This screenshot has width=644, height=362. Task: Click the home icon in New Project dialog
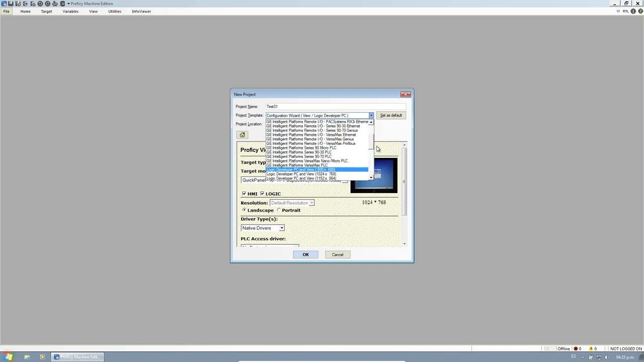pyautogui.click(x=242, y=135)
